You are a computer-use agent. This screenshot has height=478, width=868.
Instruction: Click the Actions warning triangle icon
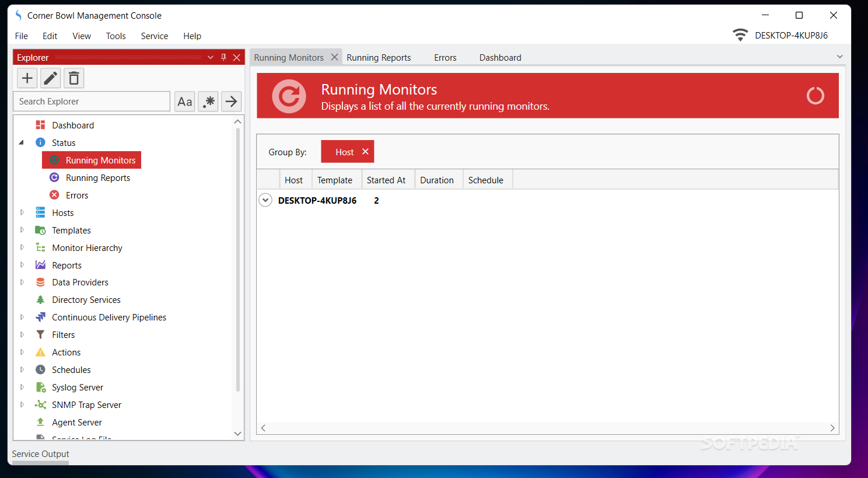coord(40,352)
